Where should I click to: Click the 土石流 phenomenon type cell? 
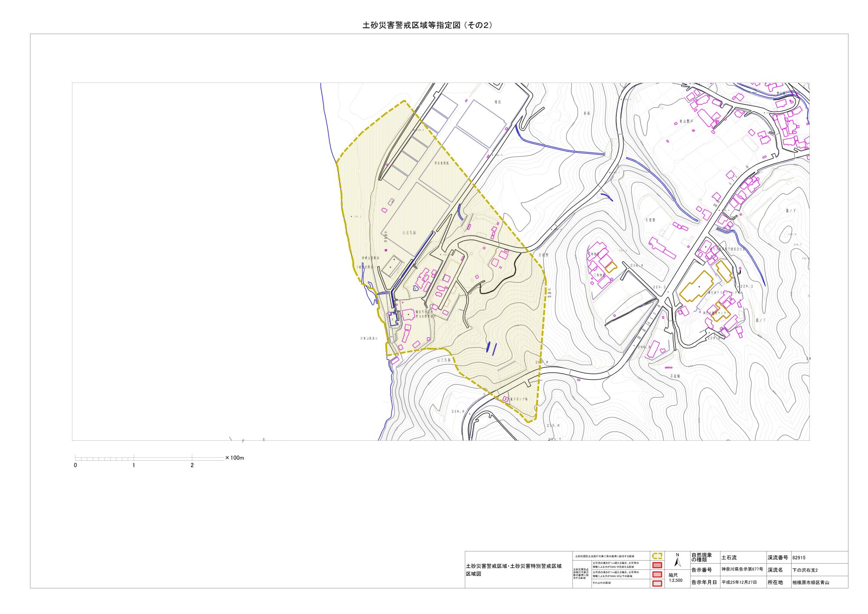(x=729, y=558)
